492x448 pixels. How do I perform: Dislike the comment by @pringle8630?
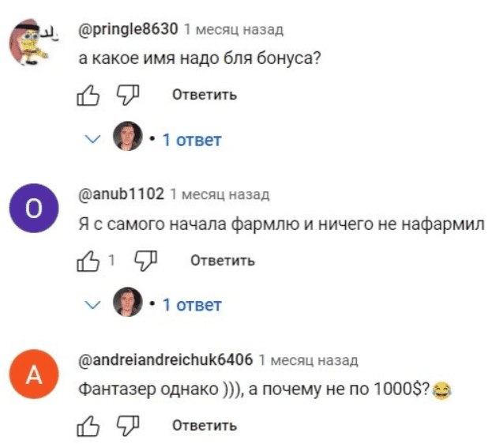[128, 96]
